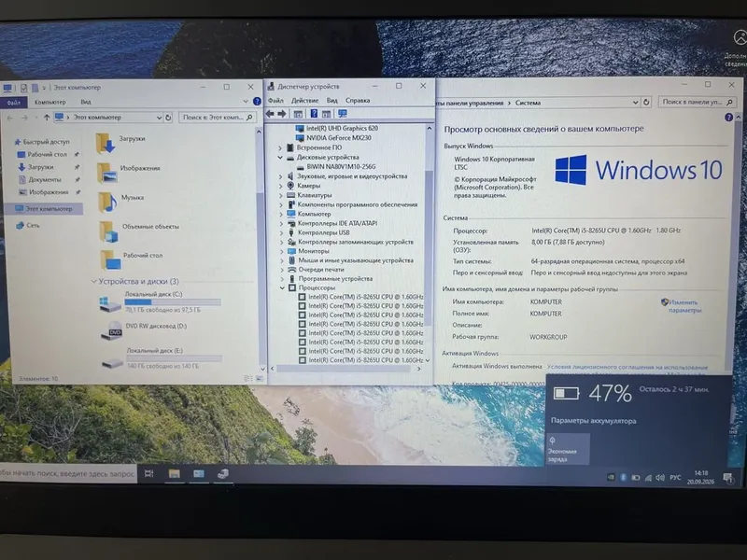The image size is (747, 560).
Task: Collapse the Устройства и диски group
Action: pyautogui.click(x=94, y=282)
